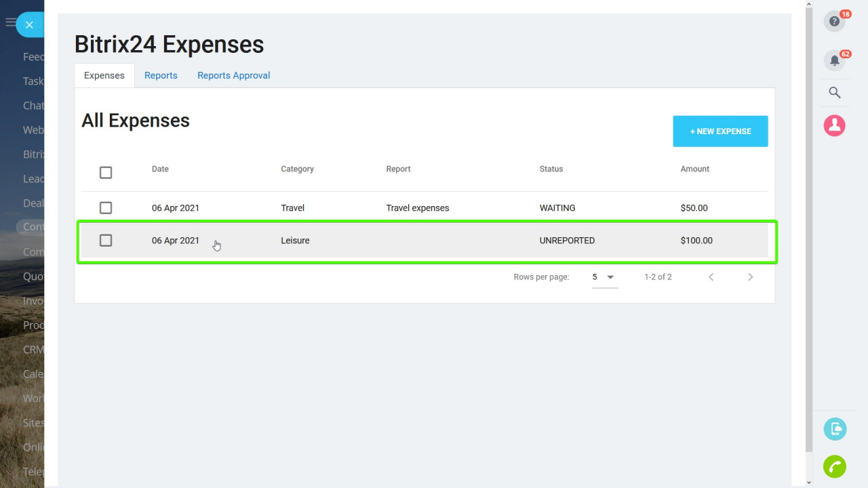Screen dimensions: 868x488
Task: Open the pink user profile avatar
Action: 834,125
